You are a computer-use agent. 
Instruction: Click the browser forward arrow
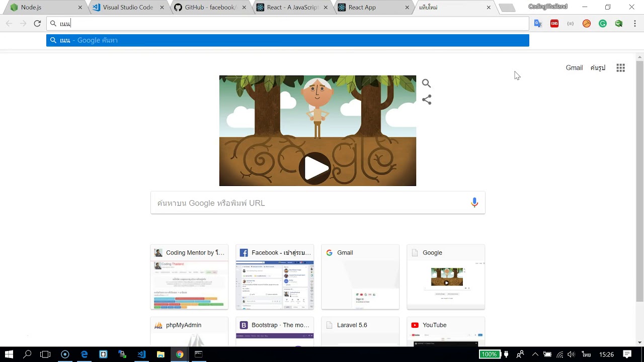tap(23, 24)
